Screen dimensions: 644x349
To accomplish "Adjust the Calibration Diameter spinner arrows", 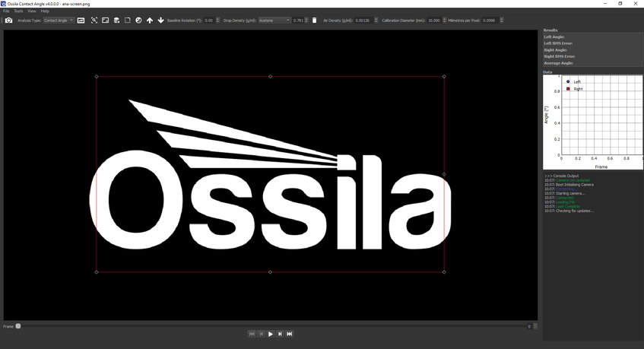I will [x=444, y=20].
